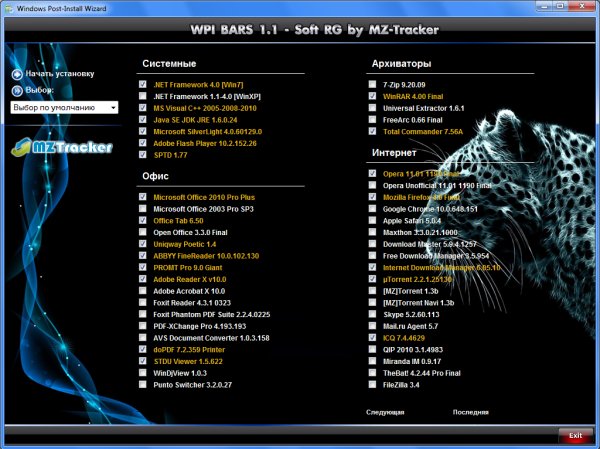
Task: Check Foxit Reader 4.3.1 0323
Action: point(143,302)
